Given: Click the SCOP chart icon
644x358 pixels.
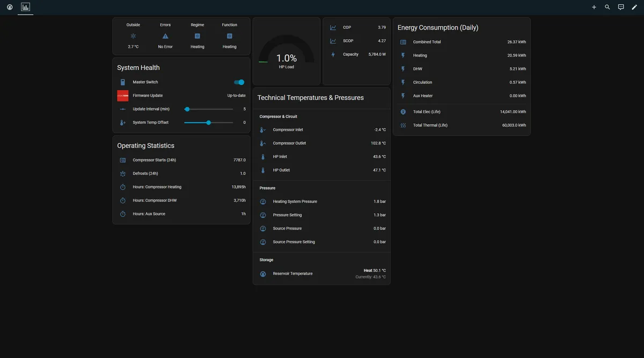Looking at the screenshot, I should 333,41.
